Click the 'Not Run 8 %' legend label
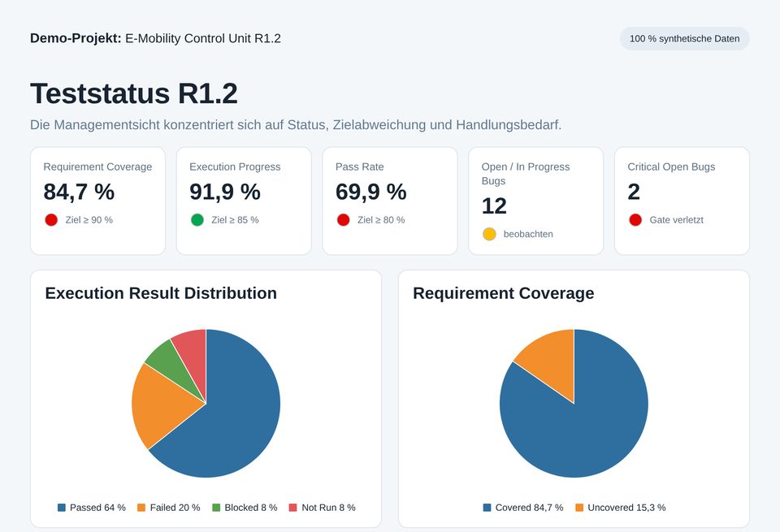Image resolution: width=780 pixels, height=532 pixels. [329, 508]
